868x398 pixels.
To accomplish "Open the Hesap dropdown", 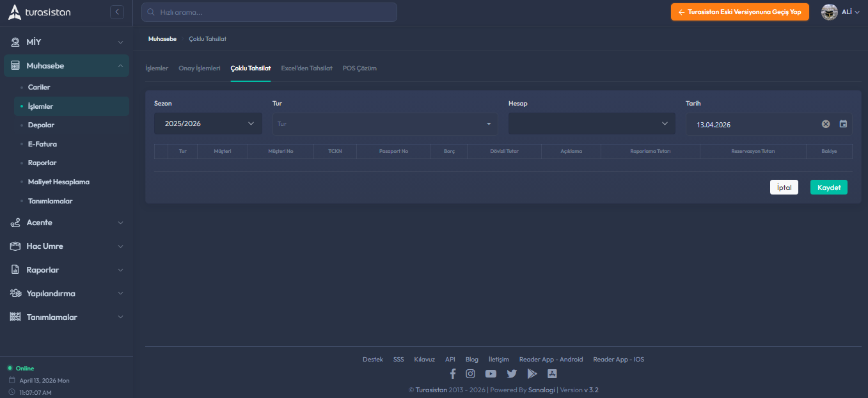I will 591,123.
